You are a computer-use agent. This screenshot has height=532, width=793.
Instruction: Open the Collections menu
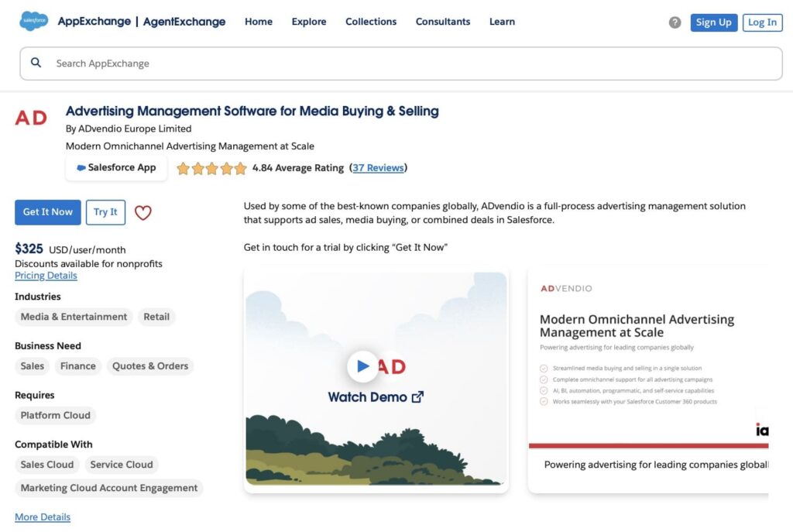(371, 22)
